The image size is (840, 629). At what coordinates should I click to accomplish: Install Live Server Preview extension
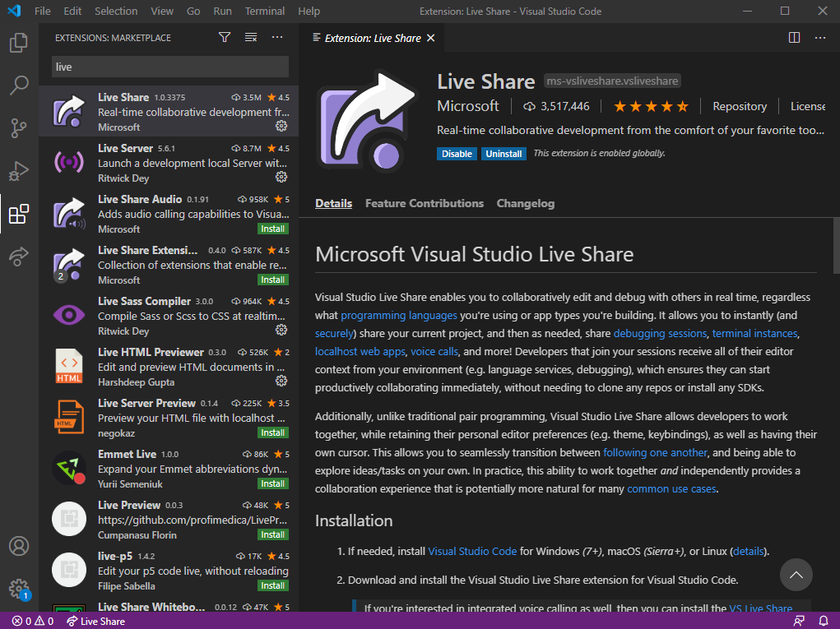click(272, 432)
